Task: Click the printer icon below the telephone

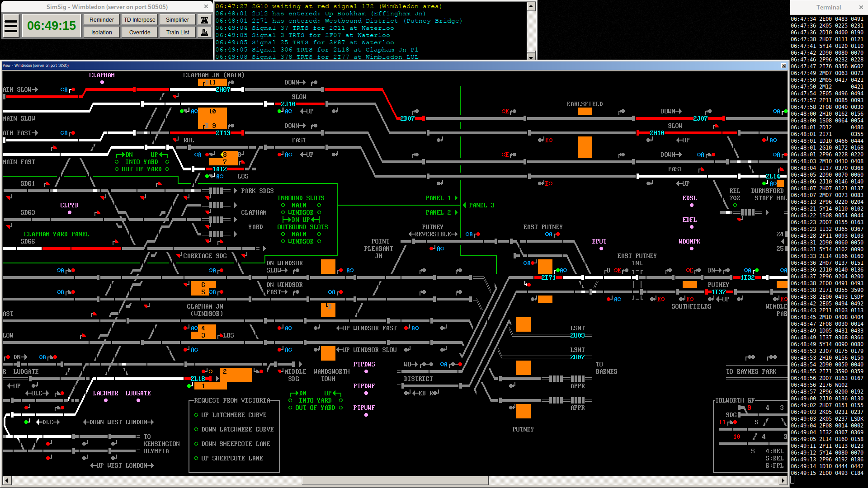Action: click(x=204, y=33)
